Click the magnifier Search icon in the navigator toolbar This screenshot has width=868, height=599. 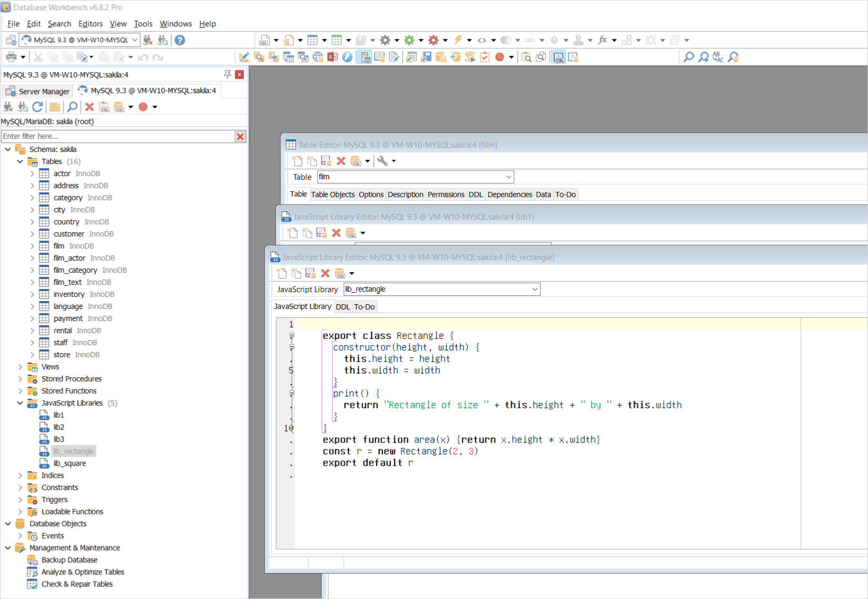73,107
